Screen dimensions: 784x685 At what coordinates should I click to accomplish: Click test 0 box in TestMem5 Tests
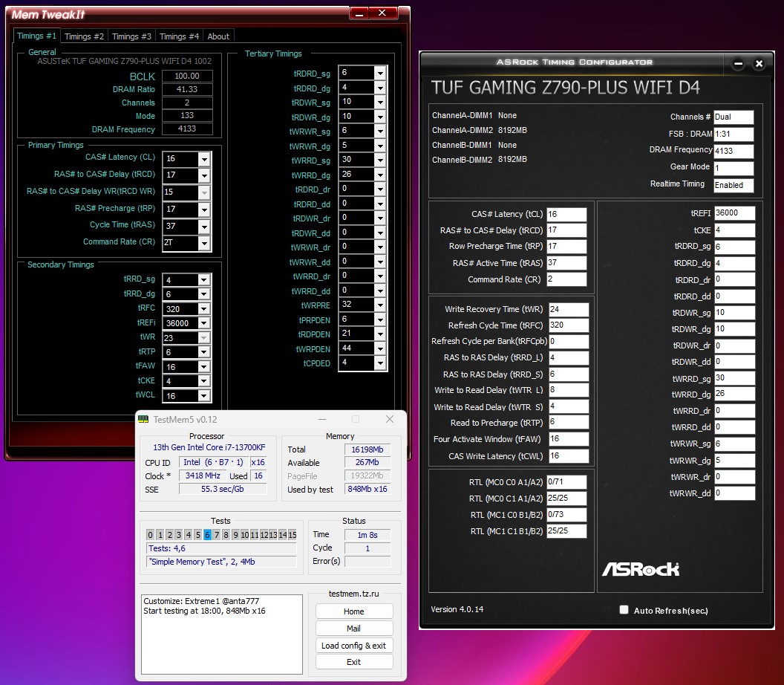pyautogui.click(x=150, y=535)
